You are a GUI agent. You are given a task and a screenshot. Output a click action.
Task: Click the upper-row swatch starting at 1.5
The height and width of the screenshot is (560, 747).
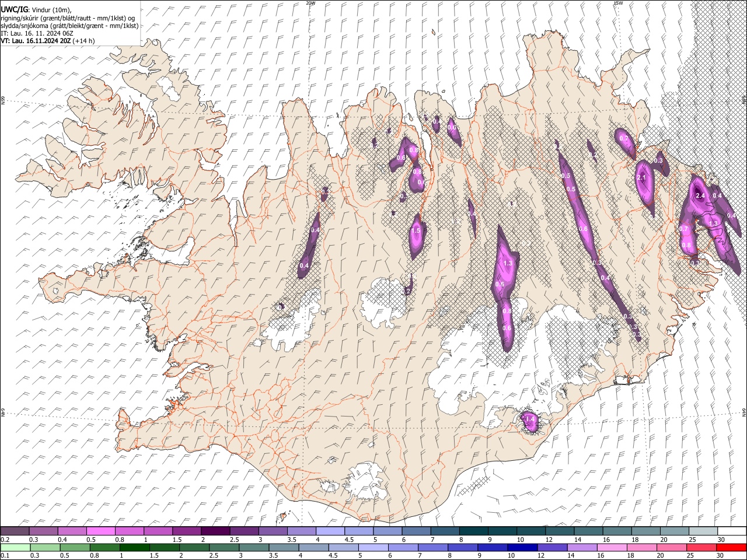tap(186, 531)
